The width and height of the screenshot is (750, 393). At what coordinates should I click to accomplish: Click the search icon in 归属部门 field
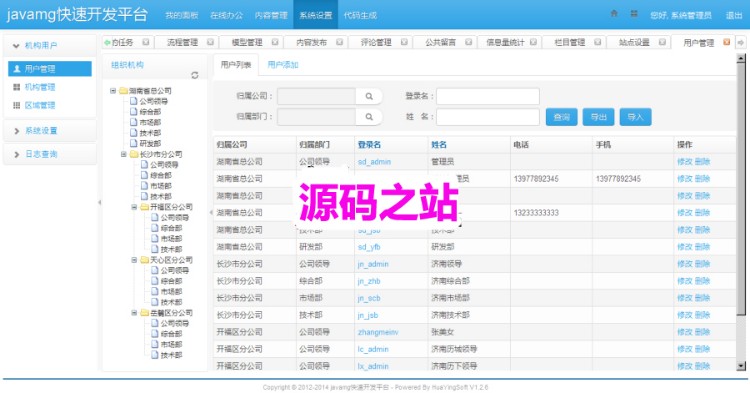[369, 117]
